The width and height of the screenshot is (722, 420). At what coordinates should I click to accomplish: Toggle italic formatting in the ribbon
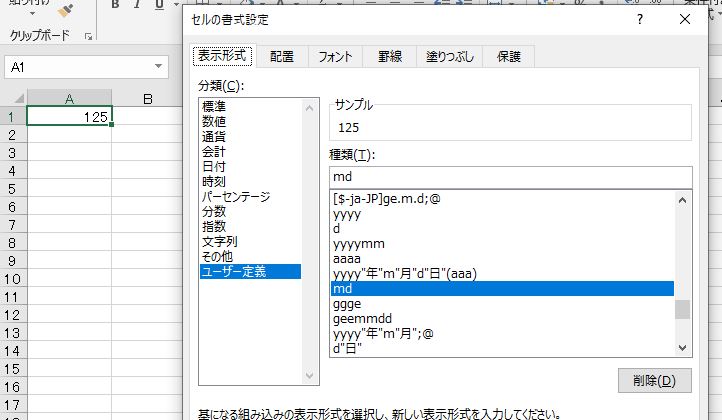tap(137, 5)
